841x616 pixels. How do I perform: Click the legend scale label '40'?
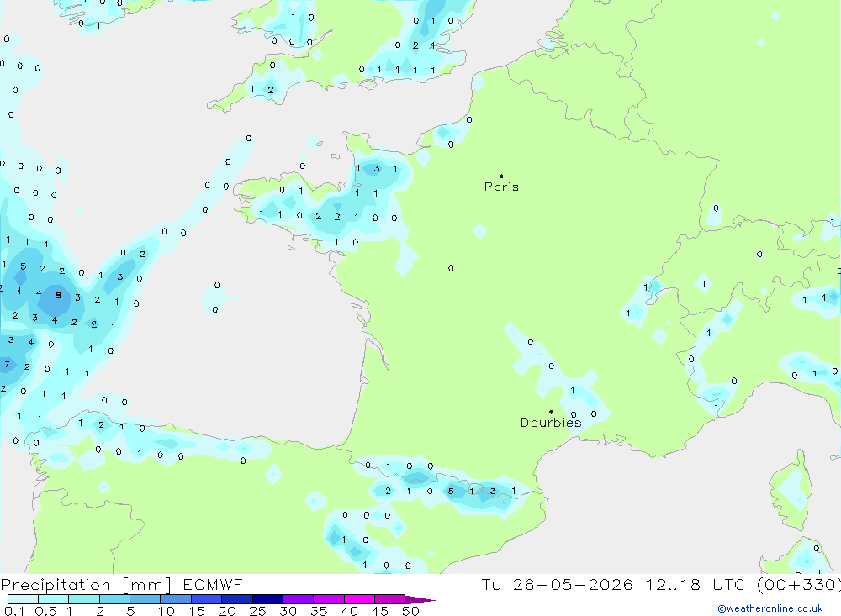(x=350, y=611)
